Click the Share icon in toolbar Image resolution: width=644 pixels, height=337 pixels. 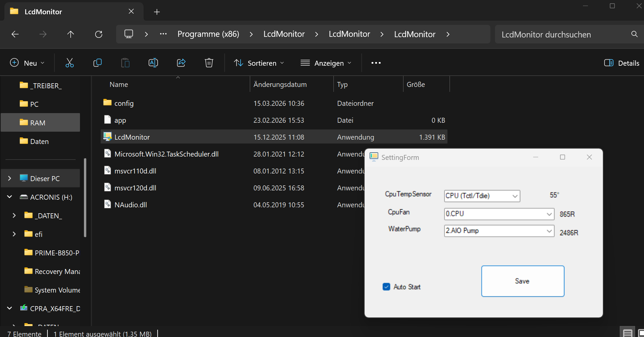(x=181, y=63)
